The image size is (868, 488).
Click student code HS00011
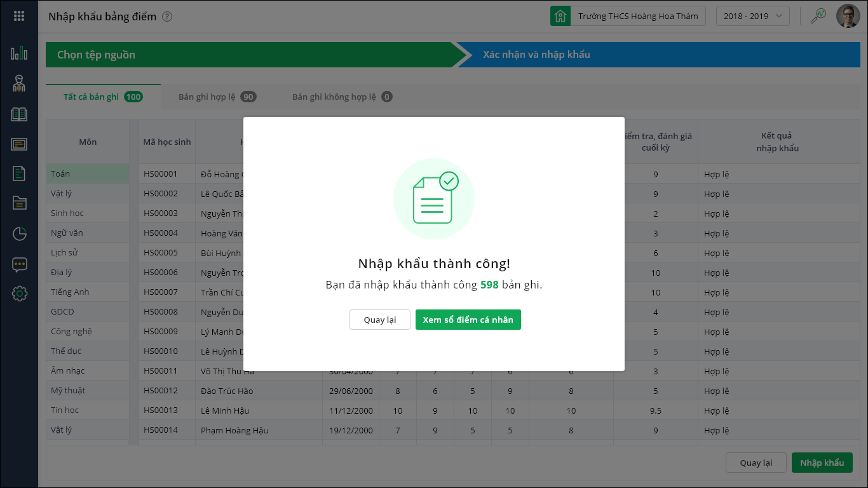pyautogui.click(x=161, y=371)
